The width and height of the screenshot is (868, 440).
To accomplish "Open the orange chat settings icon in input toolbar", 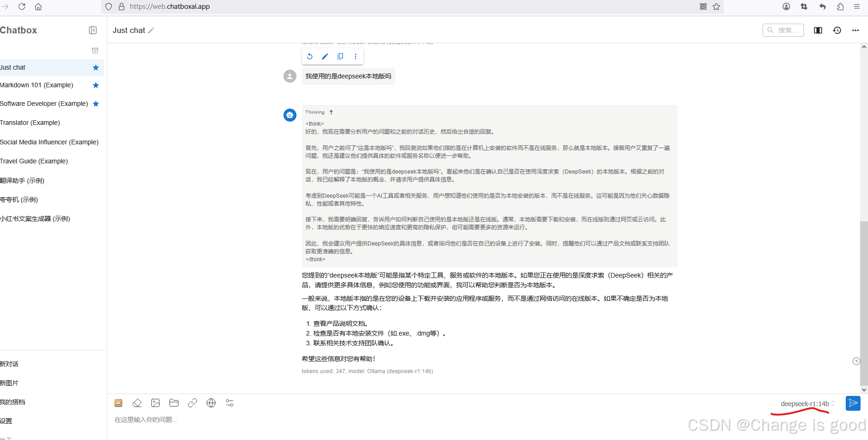I will pyautogui.click(x=118, y=403).
